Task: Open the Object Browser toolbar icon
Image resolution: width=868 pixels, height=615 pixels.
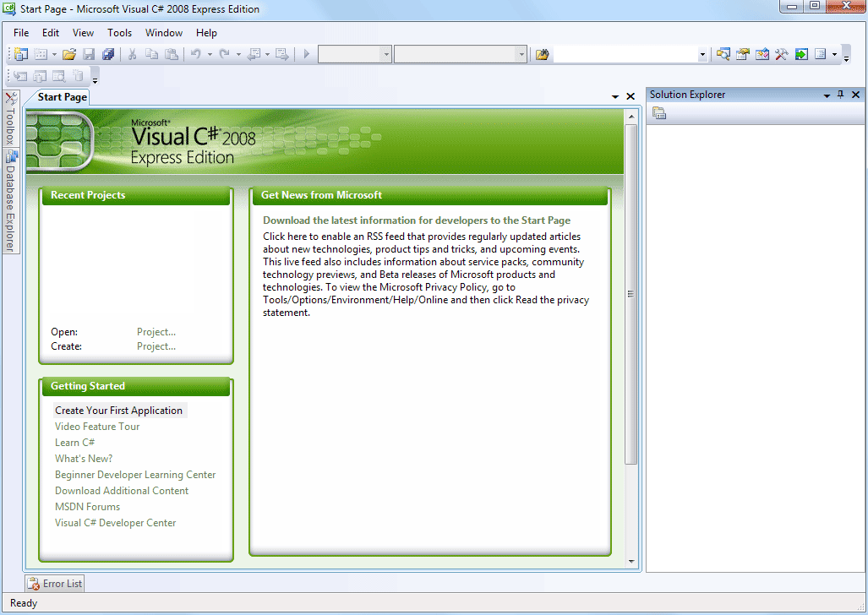Action: click(x=762, y=54)
